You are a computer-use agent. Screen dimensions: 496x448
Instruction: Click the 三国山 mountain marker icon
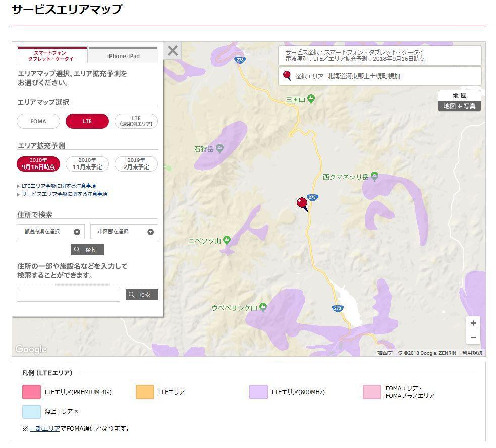click(311, 99)
